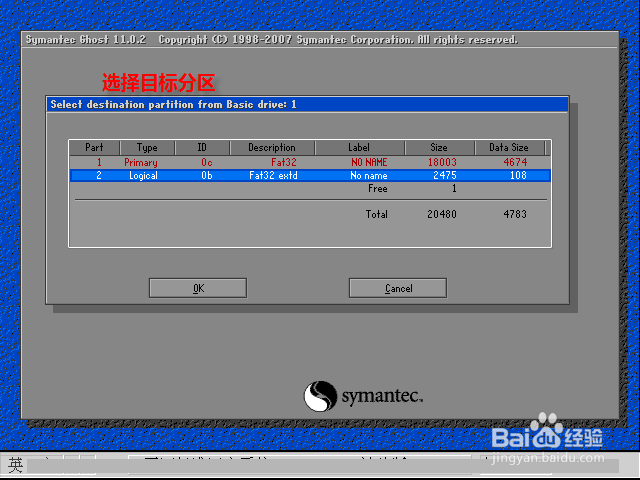Screen dimensions: 640x480
Task: Click the OK button
Action: tap(198, 288)
